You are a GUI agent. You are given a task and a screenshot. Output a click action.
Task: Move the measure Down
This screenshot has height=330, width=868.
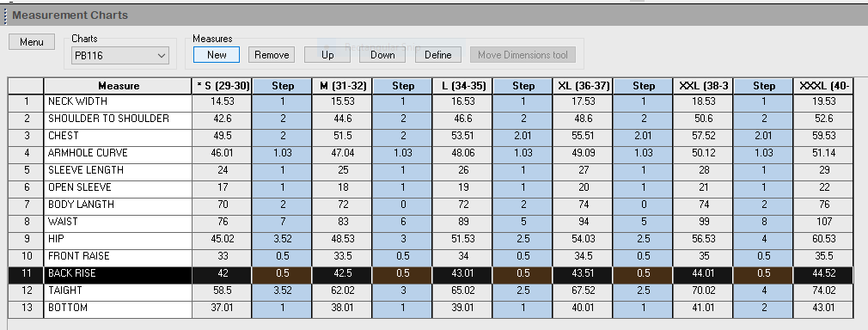382,55
